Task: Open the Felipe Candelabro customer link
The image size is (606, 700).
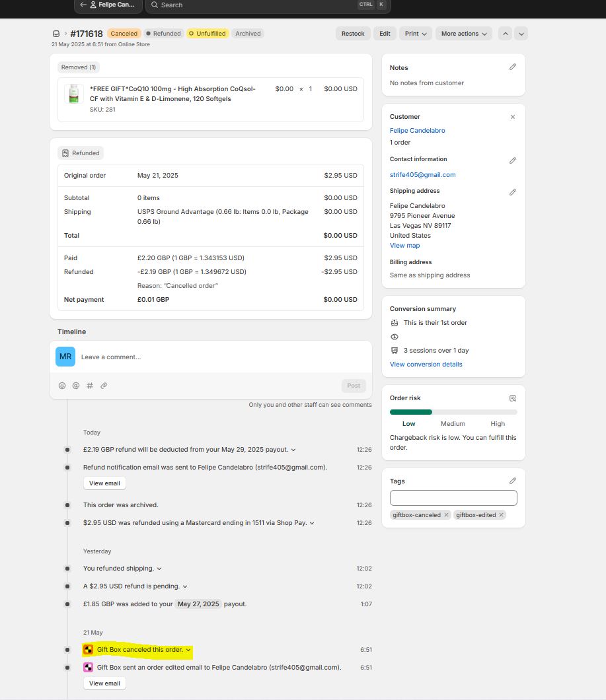Action: (417, 131)
